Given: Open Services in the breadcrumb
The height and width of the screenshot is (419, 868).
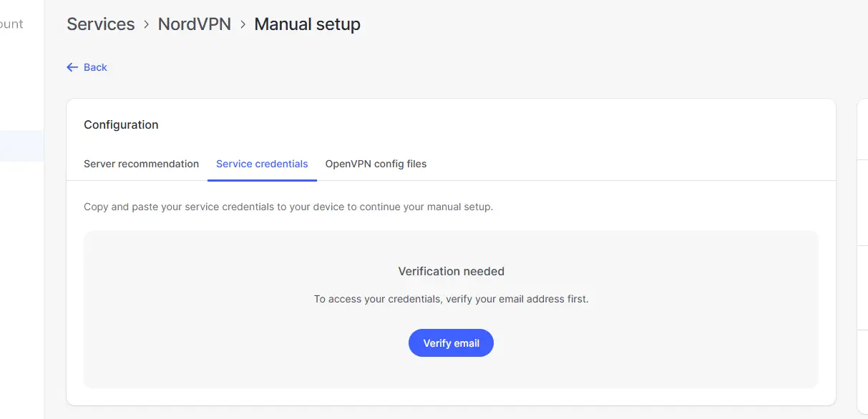Looking at the screenshot, I should (101, 24).
